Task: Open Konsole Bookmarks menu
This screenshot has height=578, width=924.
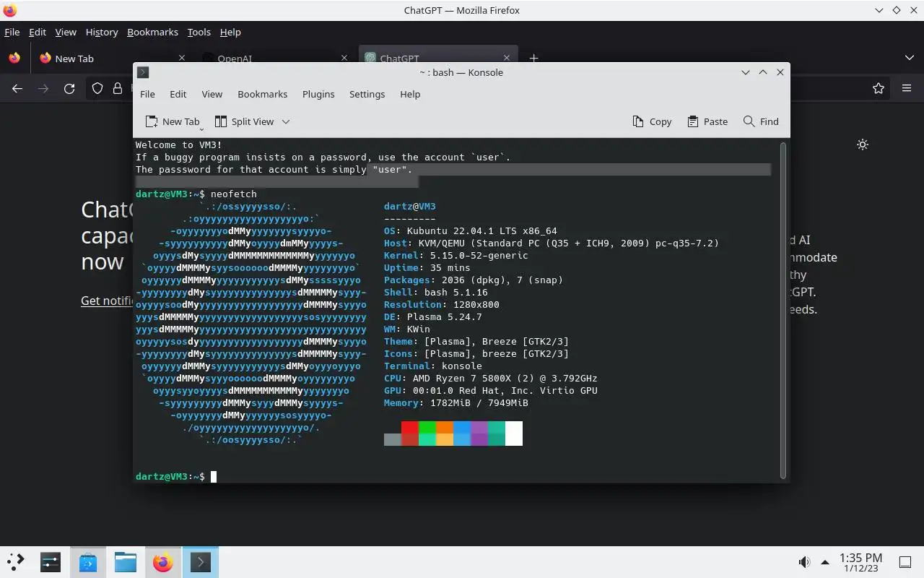Action: point(262,94)
